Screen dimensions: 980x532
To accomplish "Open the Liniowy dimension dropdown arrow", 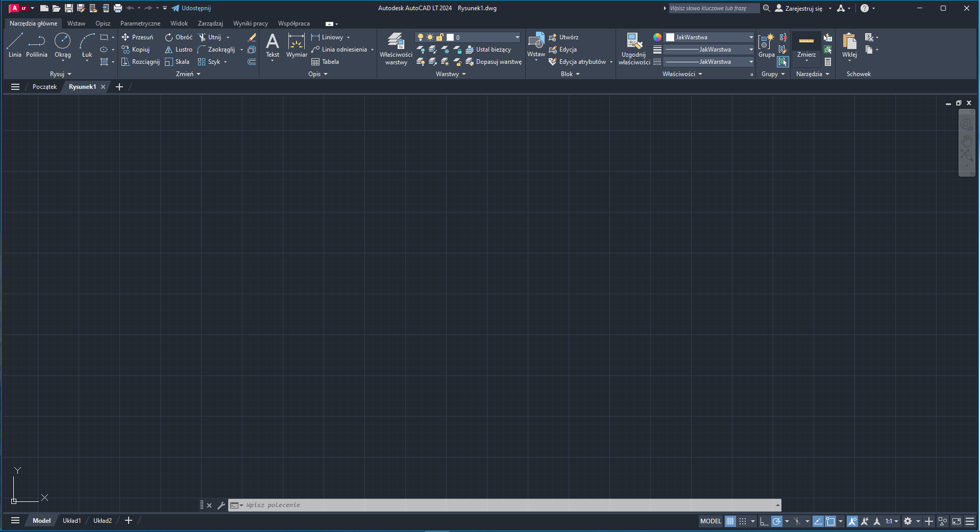I will tap(349, 37).
